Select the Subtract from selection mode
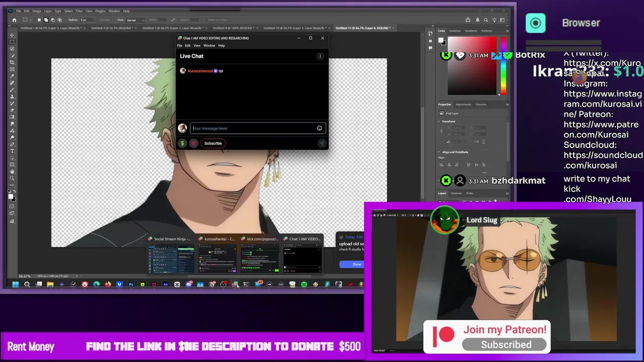This screenshot has height=362, width=644. (53, 20)
